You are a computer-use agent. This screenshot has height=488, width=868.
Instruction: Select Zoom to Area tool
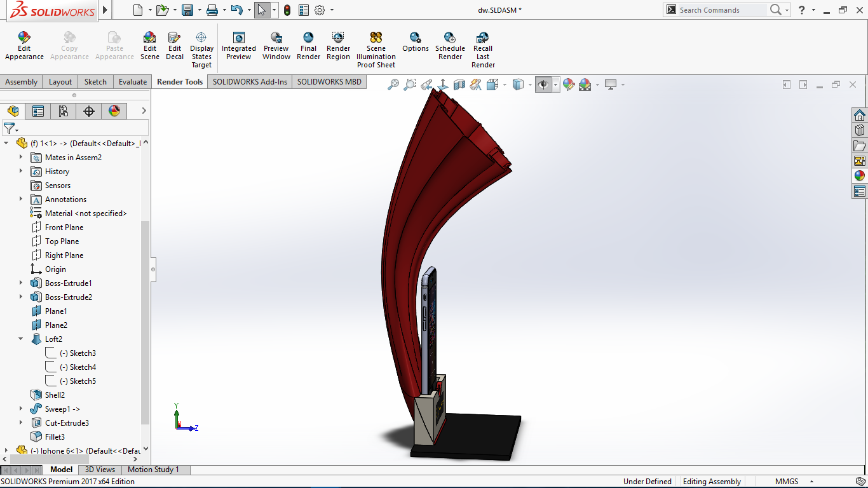coord(410,85)
